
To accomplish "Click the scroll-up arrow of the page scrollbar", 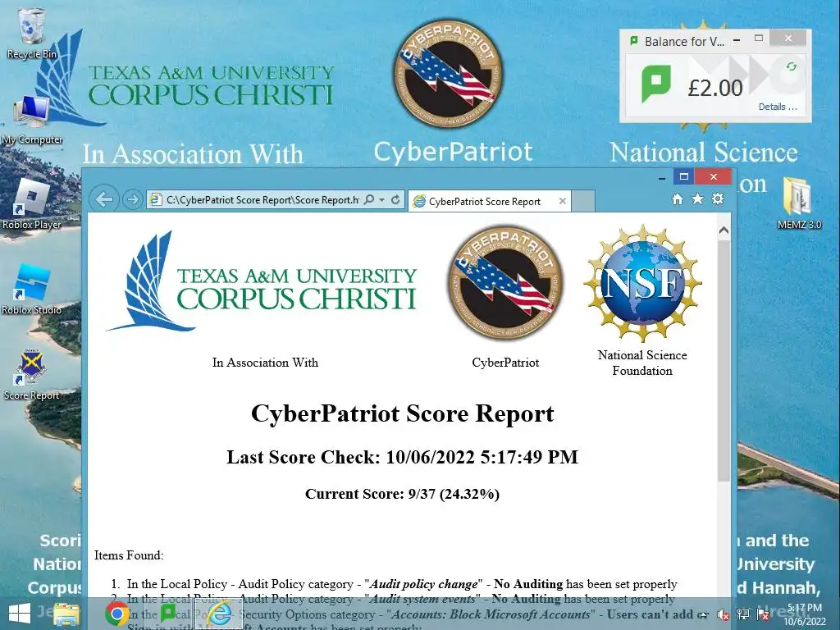I will 724,231.
